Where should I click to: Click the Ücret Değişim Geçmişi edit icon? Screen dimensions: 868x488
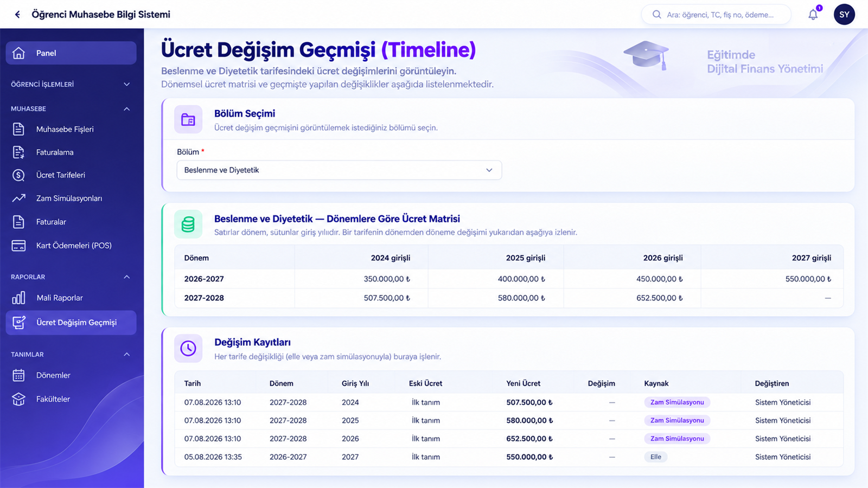click(x=18, y=323)
